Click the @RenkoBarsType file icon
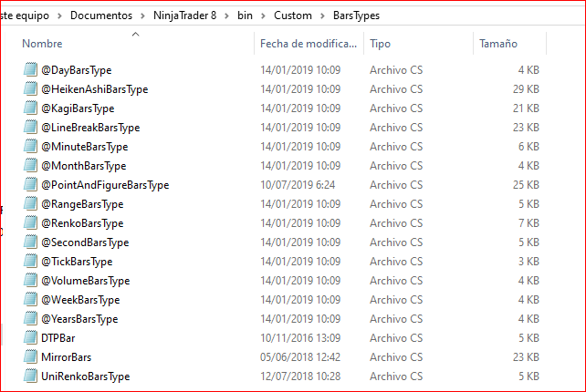586x392 pixels. [x=30, y=222]
